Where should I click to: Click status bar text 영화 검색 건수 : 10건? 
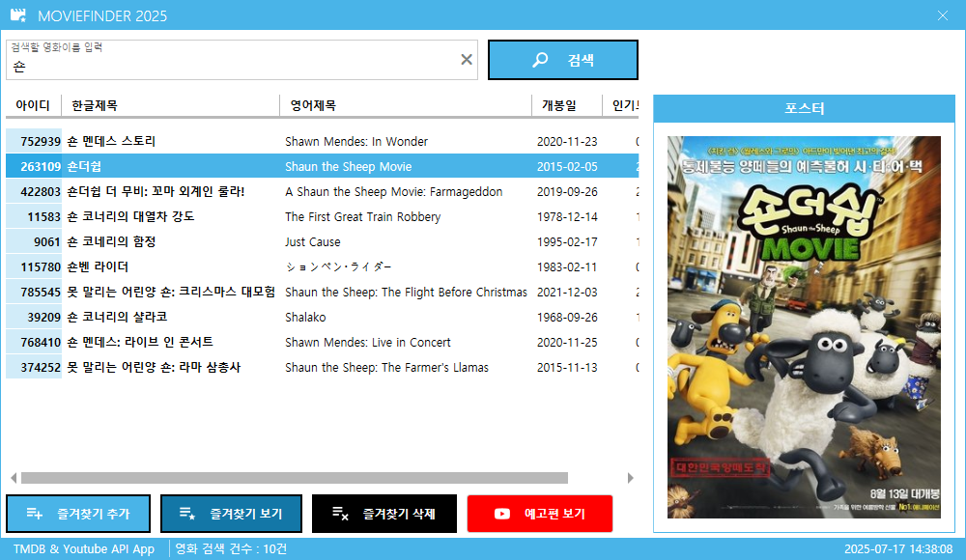(231, 549)
